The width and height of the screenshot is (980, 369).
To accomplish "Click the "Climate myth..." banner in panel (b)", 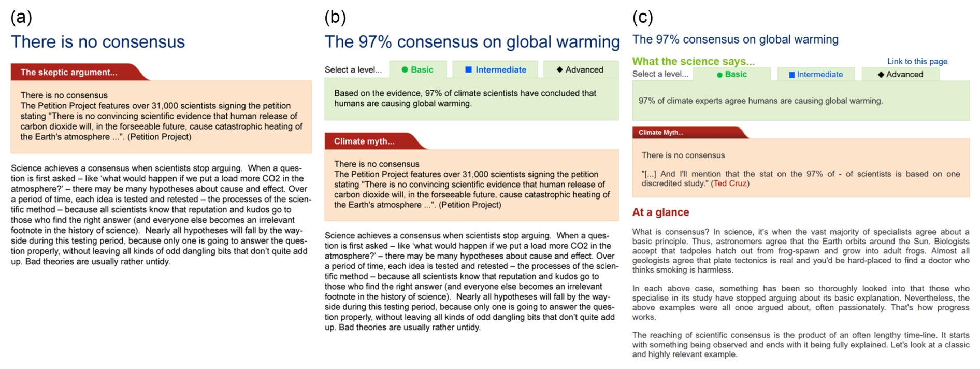I will coord(364,141).
